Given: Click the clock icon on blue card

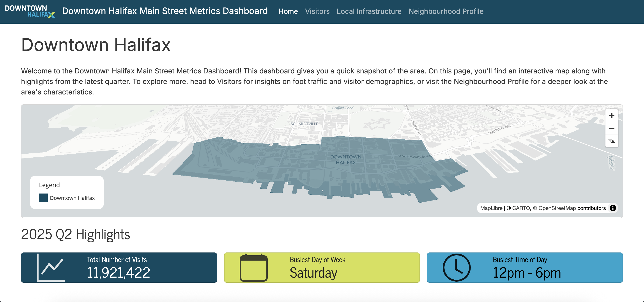Looking at the screenshot, I should (x=456, y=267).
